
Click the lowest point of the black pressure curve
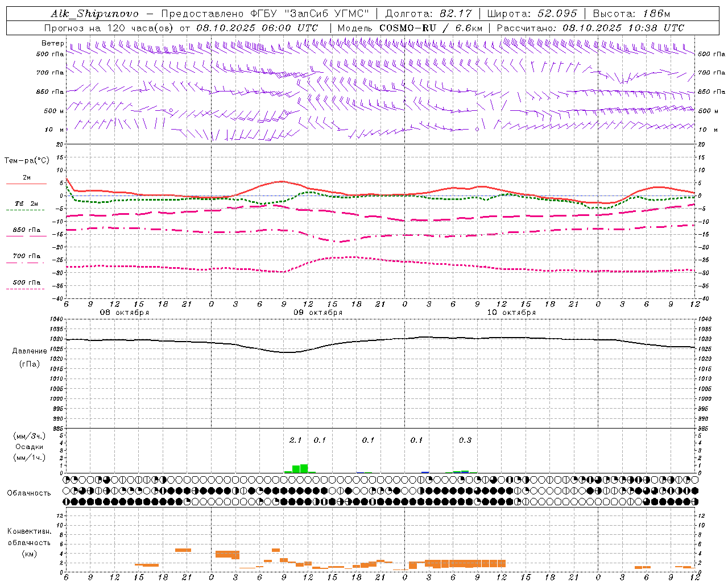pyautogui.click(x=287, y=352)
